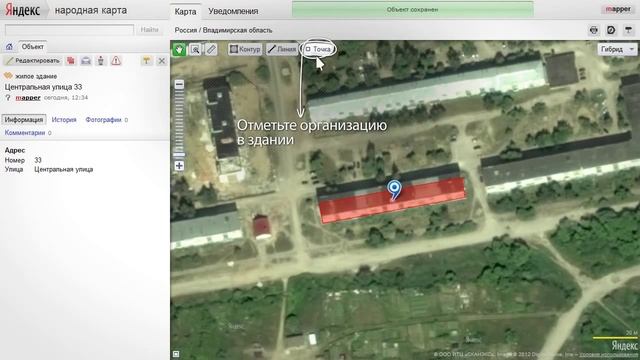The width and height of the screenshot is (640, 360).
Task: Open the Фотографии tab
Action: (x=104, y=120)
